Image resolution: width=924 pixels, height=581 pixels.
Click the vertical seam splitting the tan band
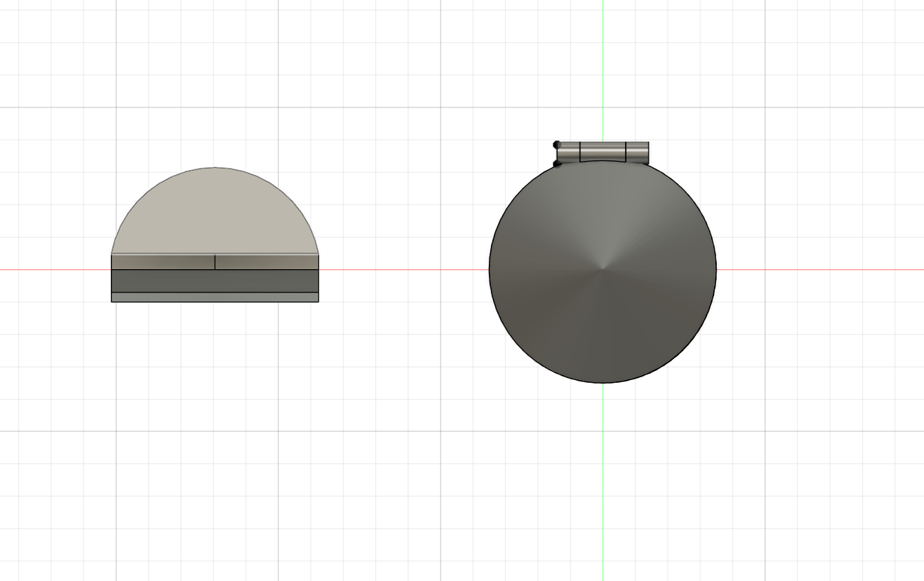(x=215, y=262)
